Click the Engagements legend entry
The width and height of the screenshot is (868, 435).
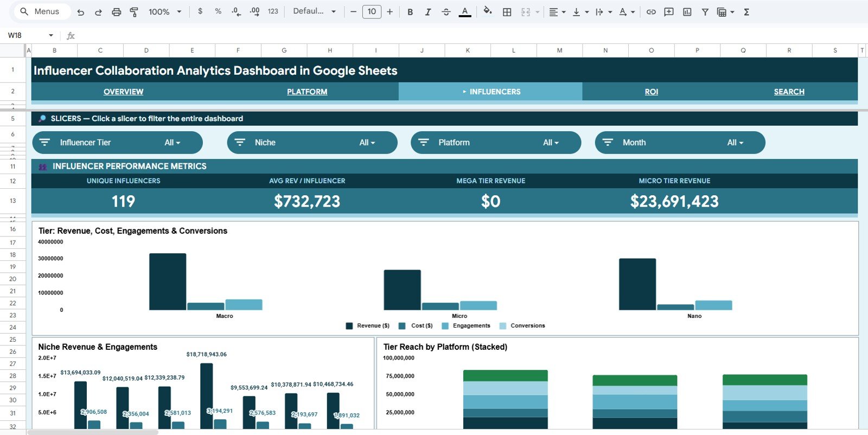click(x=466, y=326)
